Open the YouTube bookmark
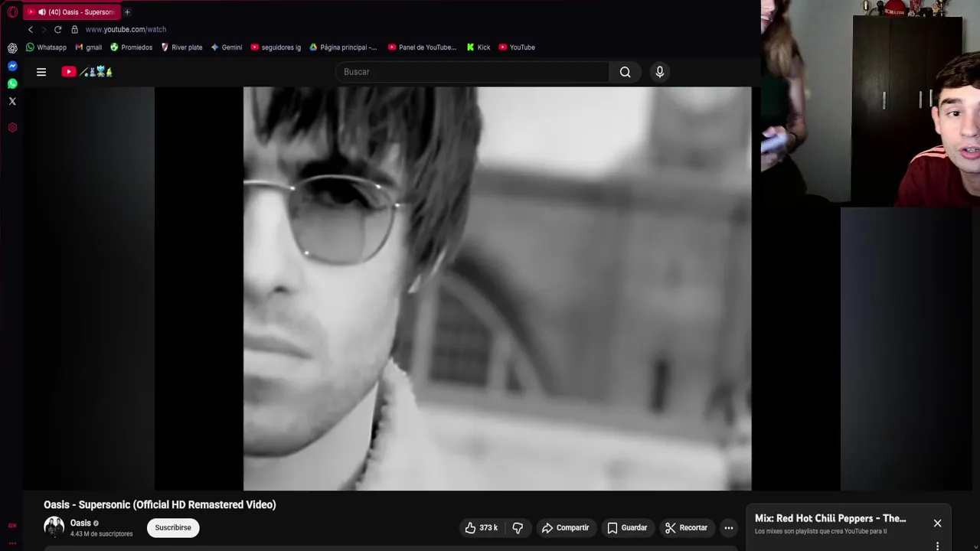Viewport: 980px width, 551px height. click(x=517, y=47)
